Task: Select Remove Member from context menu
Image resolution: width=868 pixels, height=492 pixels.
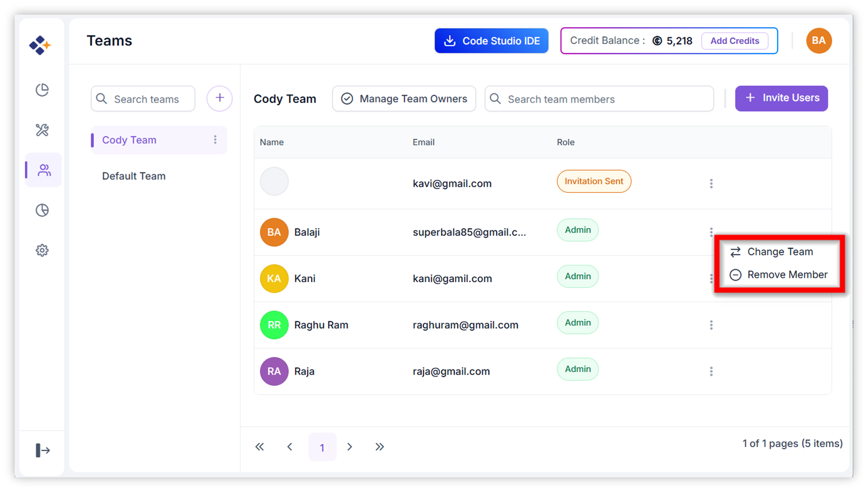Action: [787, 275]
